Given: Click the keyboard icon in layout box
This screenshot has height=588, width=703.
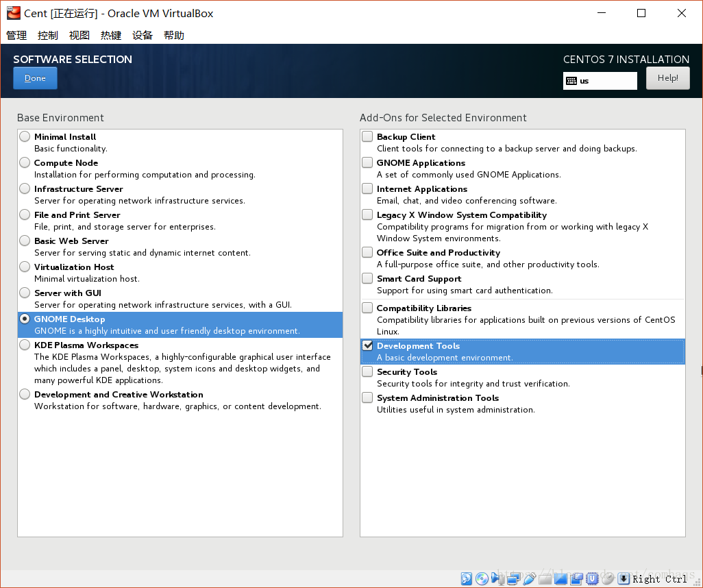Looking at the screenshot, I should (x=571, y=81).
